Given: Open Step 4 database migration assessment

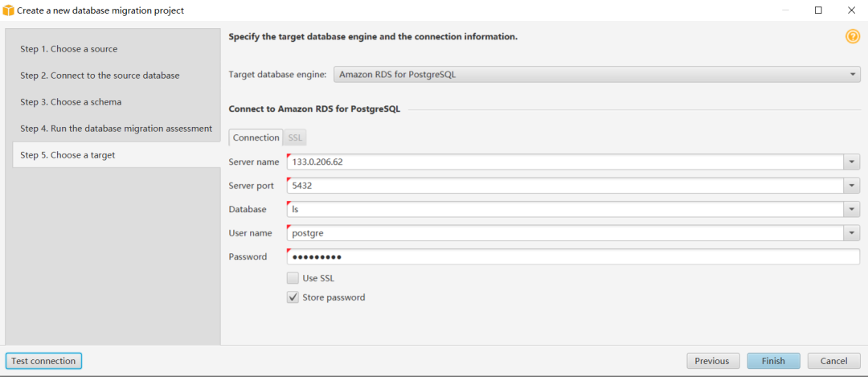Looking at the screenshot, I should 116,129.
